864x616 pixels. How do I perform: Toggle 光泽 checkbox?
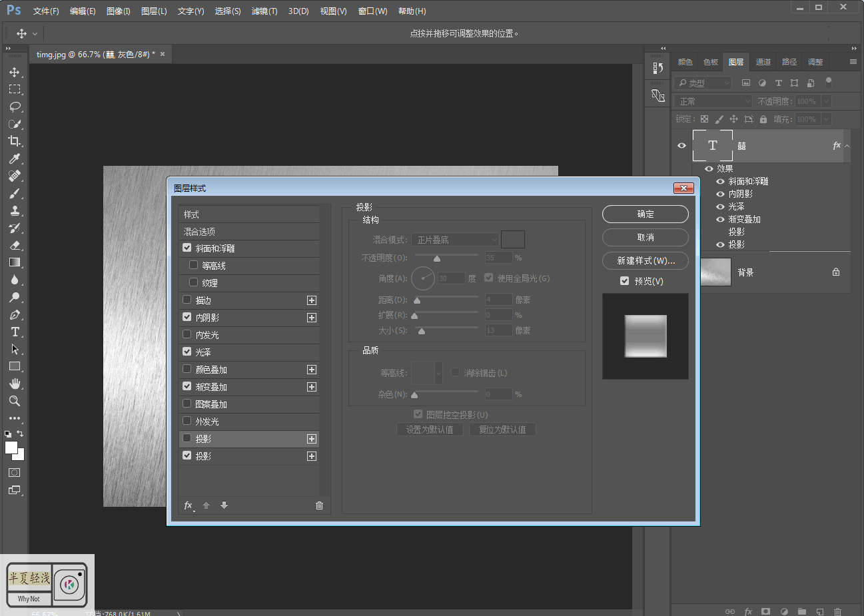tap(187, 352)
